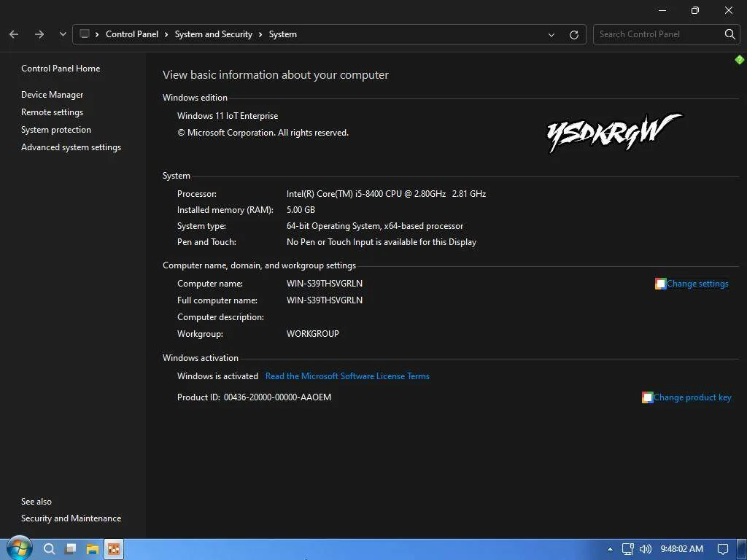The height and width of the screenshot is (560, 747).
Task: Open Advanced system settings
Action: 71,147
